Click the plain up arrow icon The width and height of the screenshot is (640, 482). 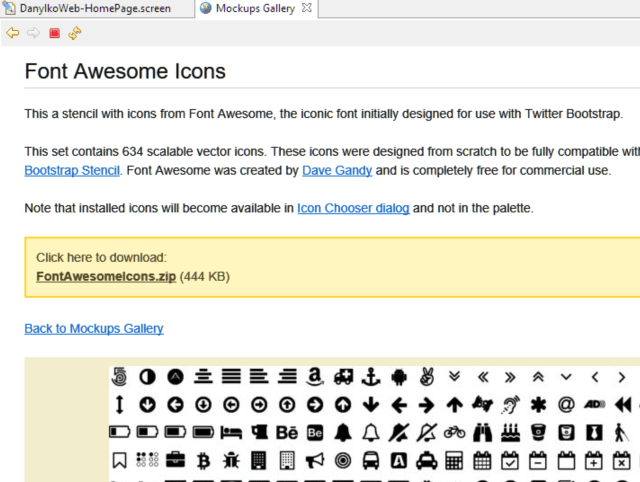tap(455, 405)
